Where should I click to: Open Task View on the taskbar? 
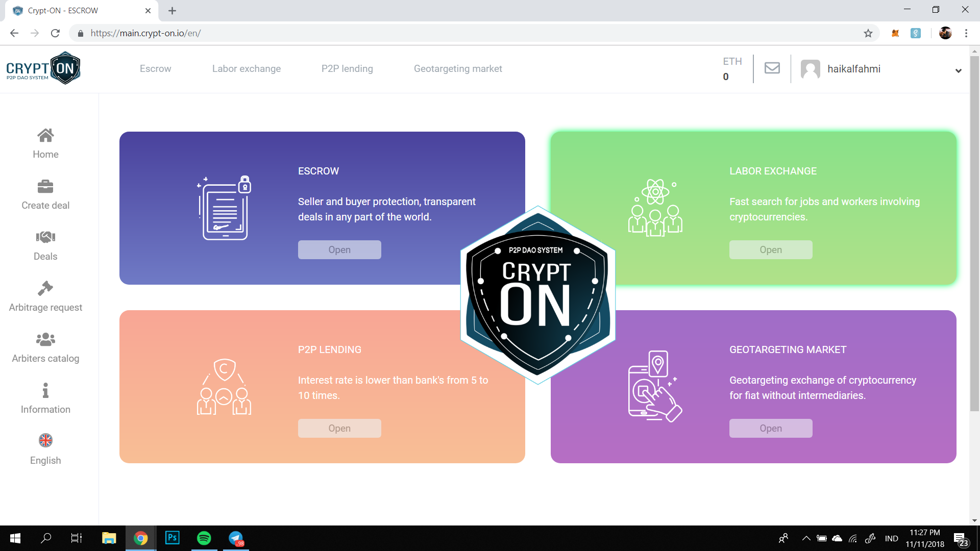(77, 538)
